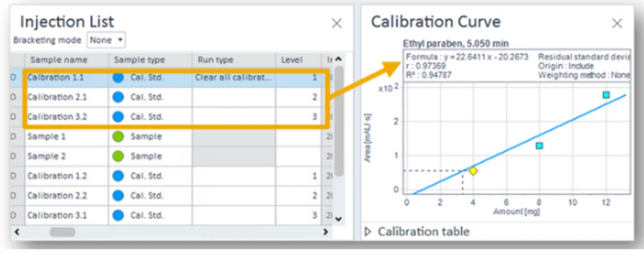This screenshot has height=258, width=644.
Task: Click the Sample type column header
Action: tap(139, 60)
